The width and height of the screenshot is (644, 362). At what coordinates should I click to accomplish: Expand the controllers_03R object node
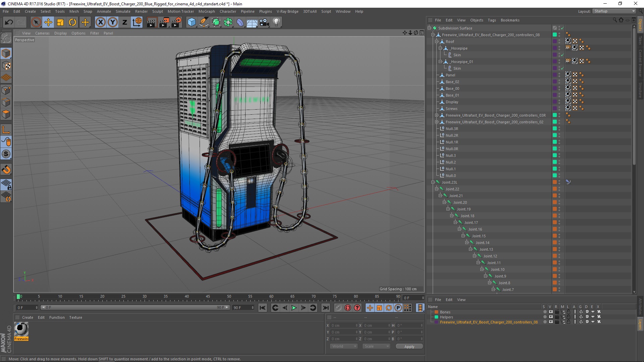coord(437,115)
